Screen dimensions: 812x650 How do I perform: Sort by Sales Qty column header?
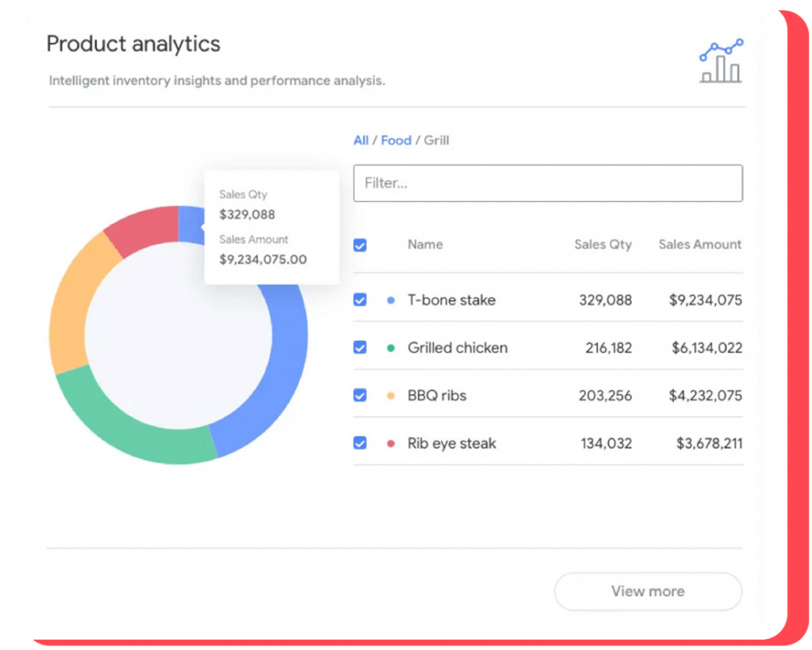click(x=603, y=244)
